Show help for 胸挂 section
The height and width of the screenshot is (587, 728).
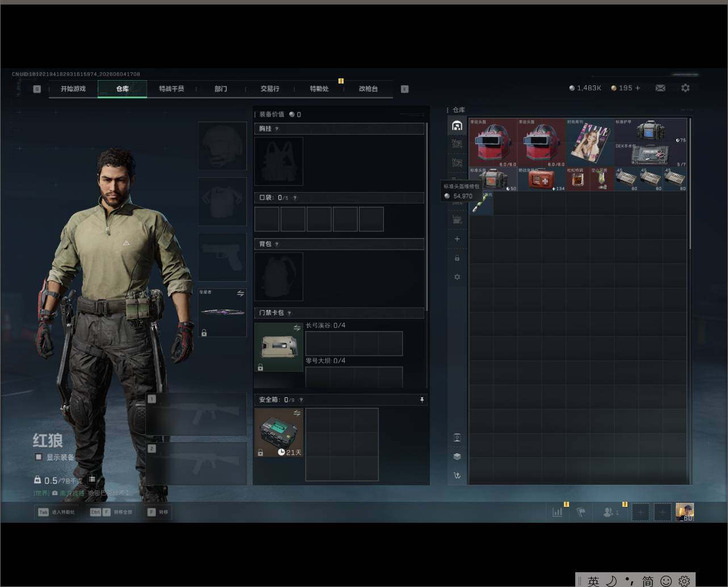(277, 129)
